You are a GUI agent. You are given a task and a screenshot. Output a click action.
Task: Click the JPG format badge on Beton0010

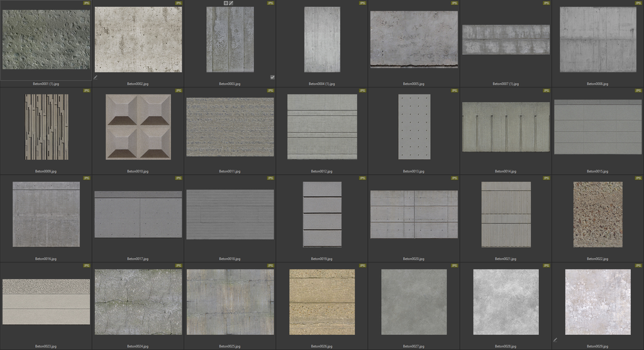(x=178, y=91)
